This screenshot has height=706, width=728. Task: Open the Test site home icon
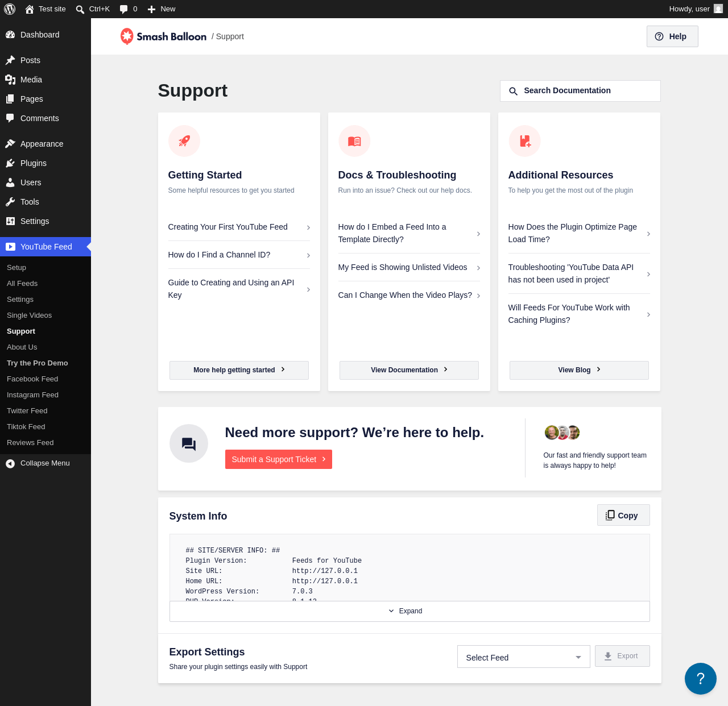pos(30,9)
